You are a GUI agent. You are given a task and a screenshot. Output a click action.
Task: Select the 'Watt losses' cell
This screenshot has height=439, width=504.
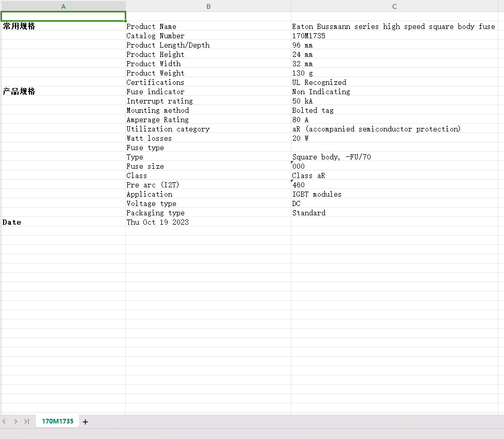click(x=209, y=138)
